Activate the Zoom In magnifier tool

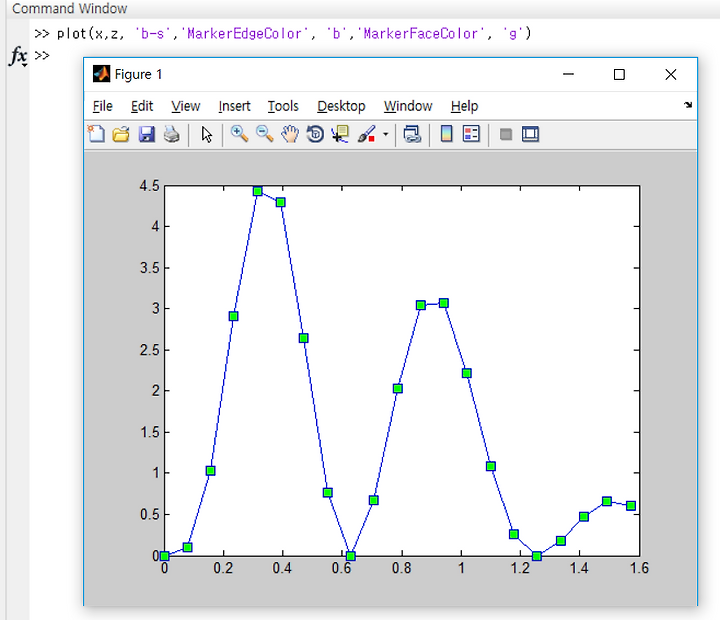point(239,134)
